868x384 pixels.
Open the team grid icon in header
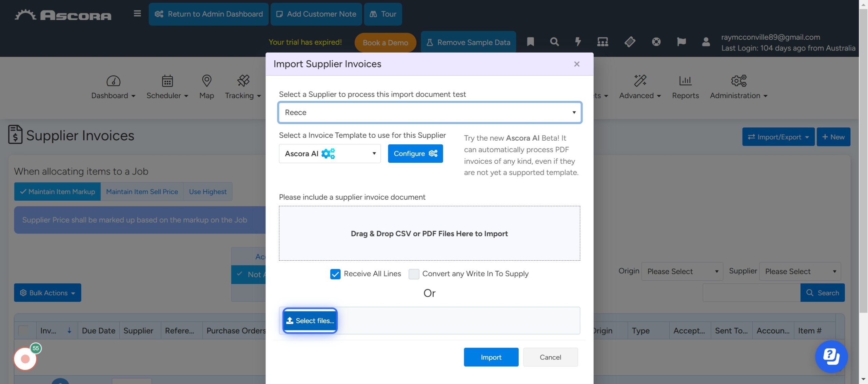(603, 42)
